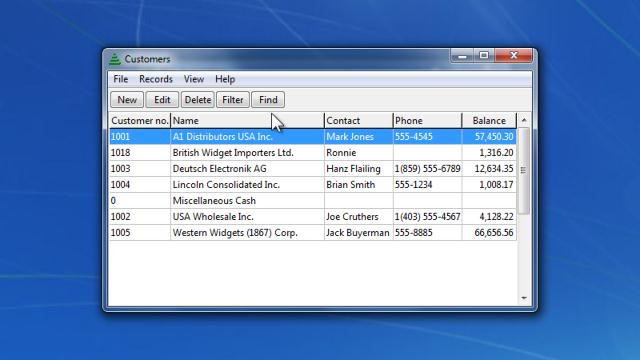Click the scroll up arrow
640x360 pixels.
tap(524, 120)
